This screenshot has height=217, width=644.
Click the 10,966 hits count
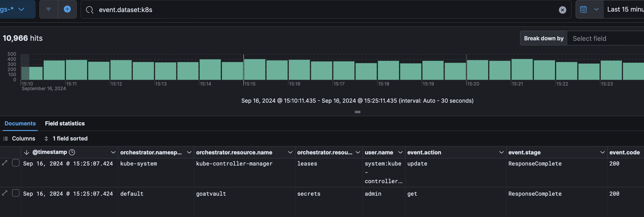pyautogui.click(x=23, y=38)
